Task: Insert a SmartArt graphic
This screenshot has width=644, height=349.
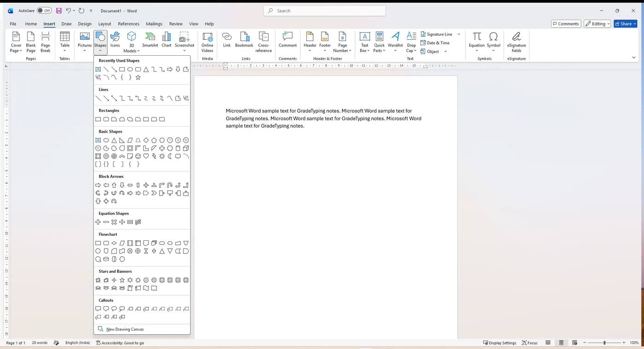Action: tap(150, 40)
